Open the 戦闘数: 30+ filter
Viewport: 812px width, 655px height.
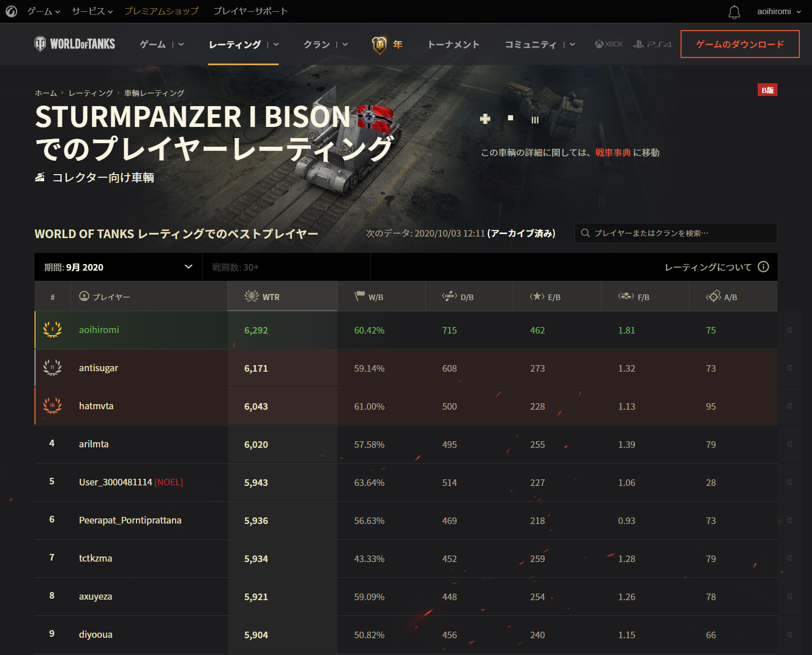coord(286,267)
